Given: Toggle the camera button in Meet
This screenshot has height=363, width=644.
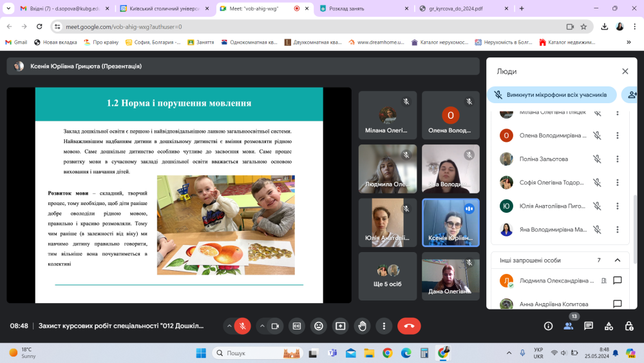Looking at the screenshot, I should tap(275, 326).
